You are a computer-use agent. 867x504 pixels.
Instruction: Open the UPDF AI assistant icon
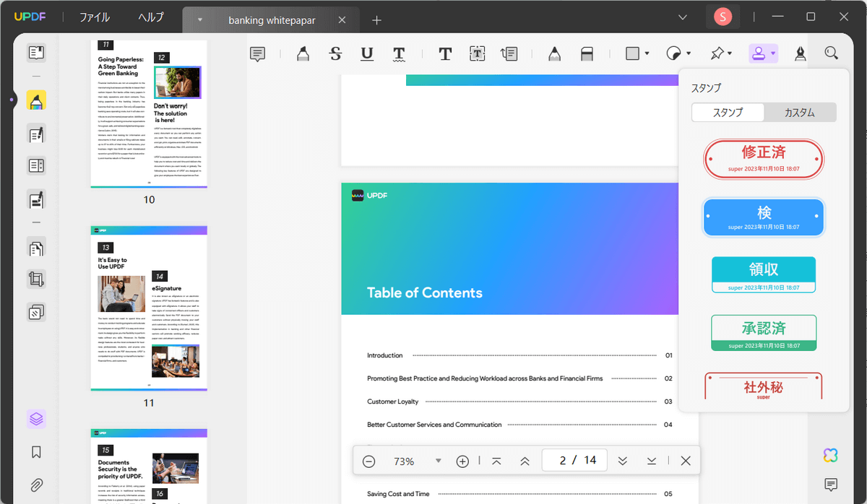pyautogui.click(x=831, y=455)
